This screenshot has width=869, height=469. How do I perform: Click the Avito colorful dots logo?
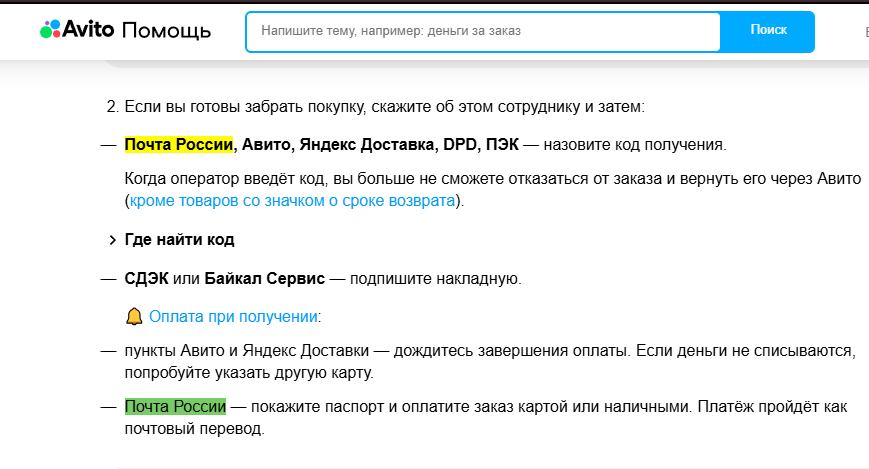coord(50,29)
